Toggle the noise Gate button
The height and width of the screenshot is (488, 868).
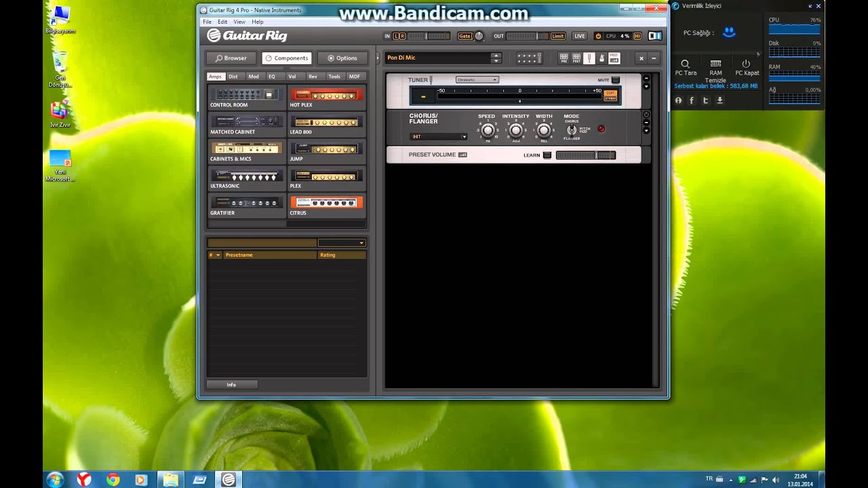(x=465, y=36)
